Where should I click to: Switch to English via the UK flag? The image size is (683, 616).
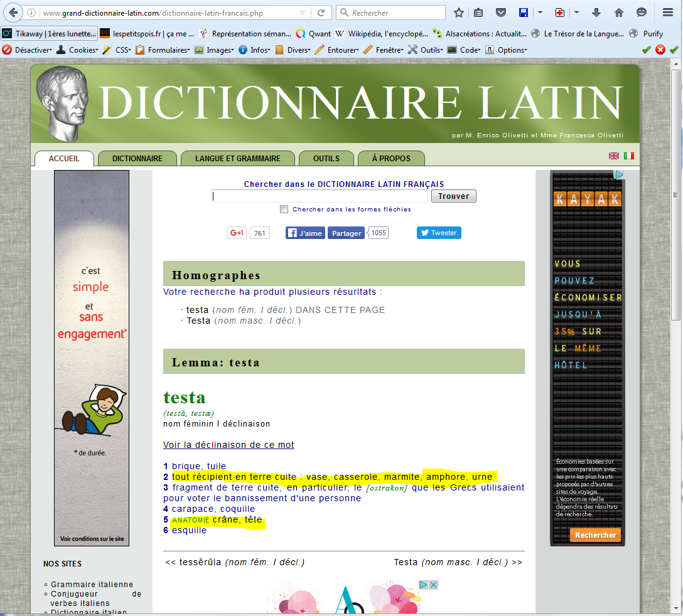(x=613, y=156)
